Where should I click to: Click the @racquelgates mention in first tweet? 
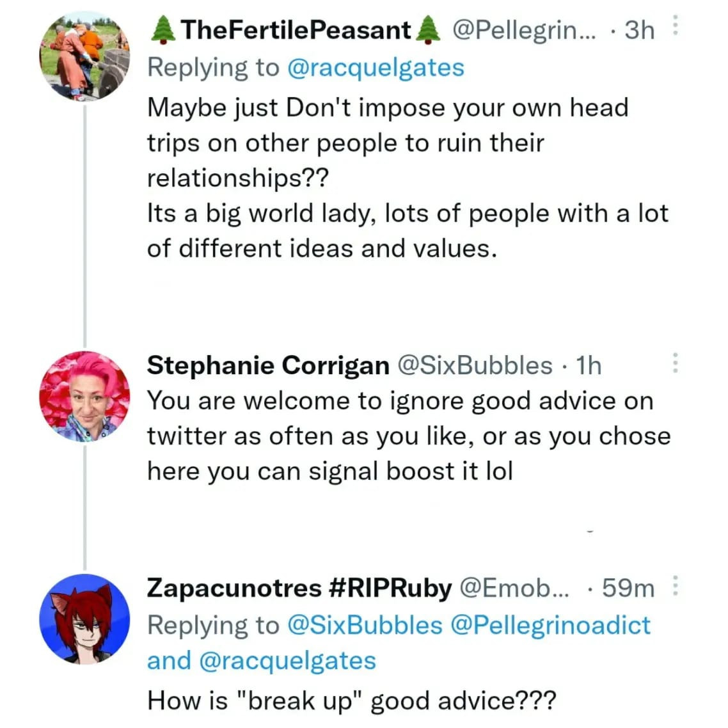376,67
